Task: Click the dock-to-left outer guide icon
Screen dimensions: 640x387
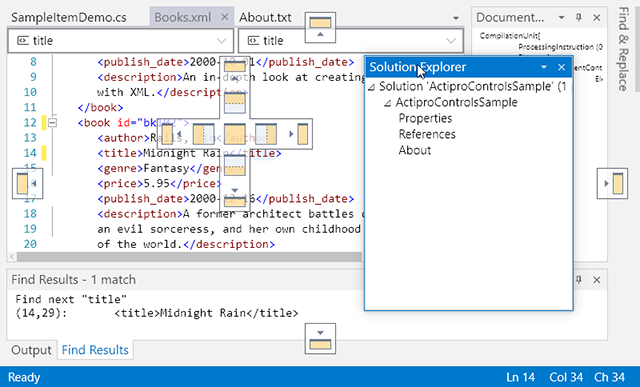Action: click(x=27, y=183)
